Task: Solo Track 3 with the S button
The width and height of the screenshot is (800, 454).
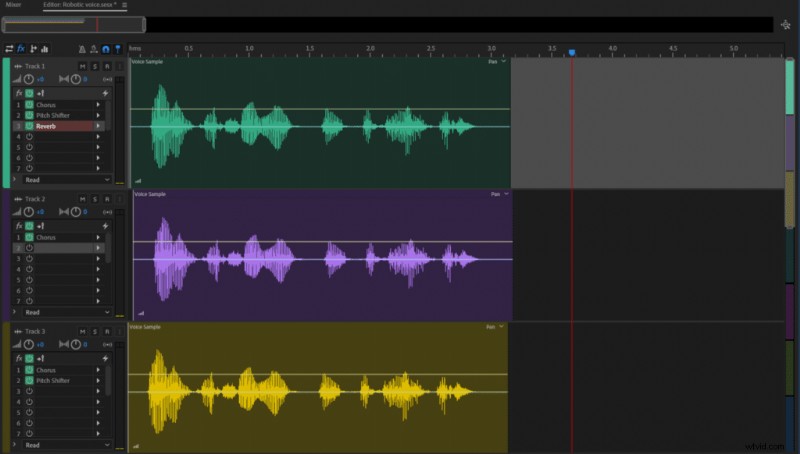Action: (95, 332)
